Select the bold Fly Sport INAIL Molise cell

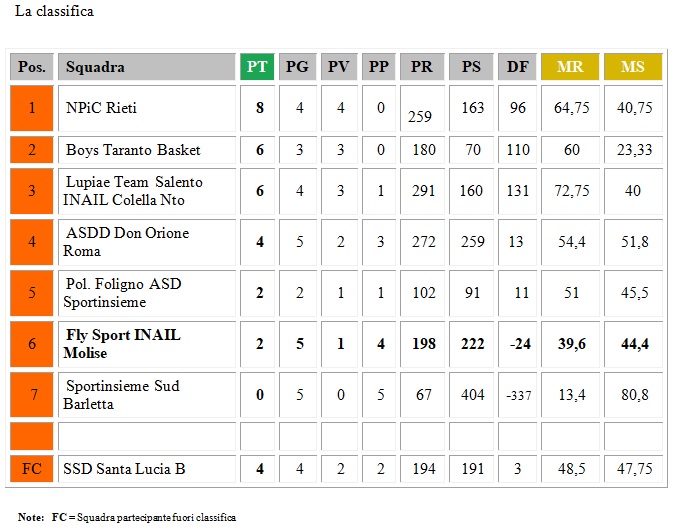[x=147, y=344]
